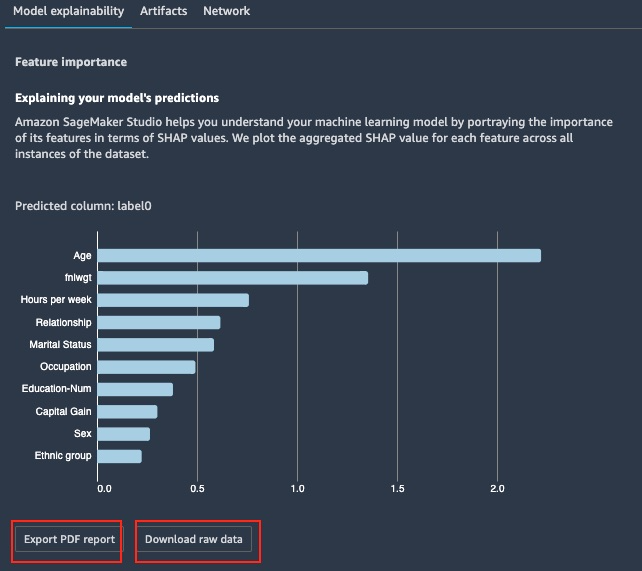
Task: Select the Ethnic group bar
Action: click(120, 456)
